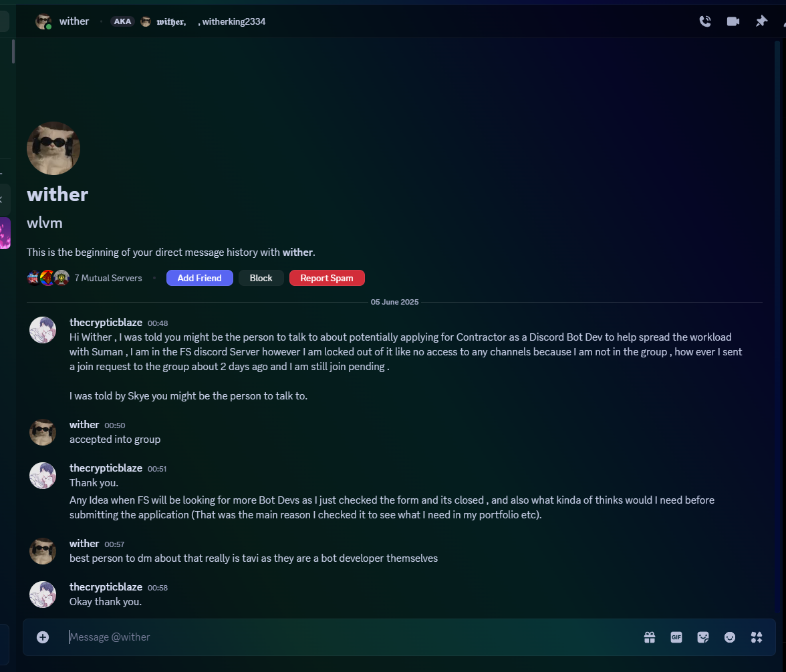The width and height of the screenshot is (786, 672).
Task: Open the gift Nitro icon
Action: pyautogui.click(x=650, y=637)
